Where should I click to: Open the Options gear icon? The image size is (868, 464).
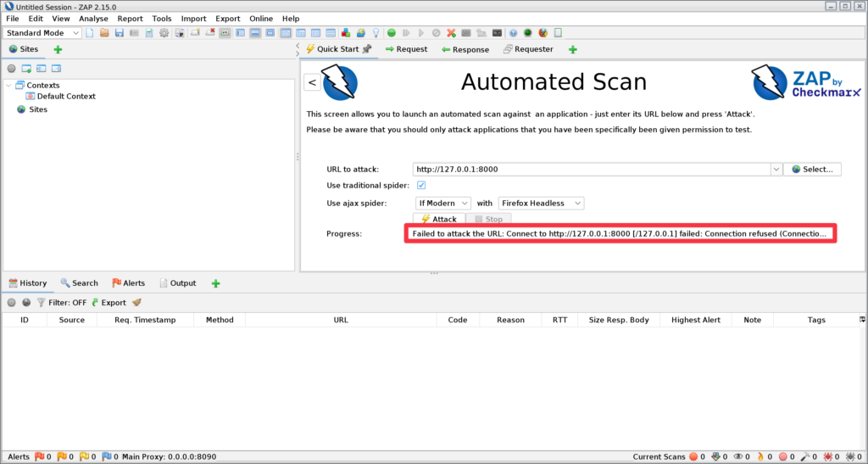tap(164, 33)
